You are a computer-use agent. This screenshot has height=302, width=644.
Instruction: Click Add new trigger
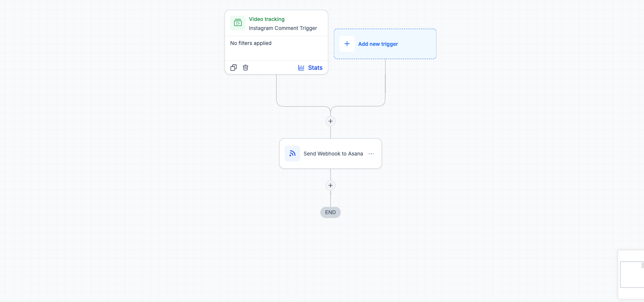tap(385, 44)
